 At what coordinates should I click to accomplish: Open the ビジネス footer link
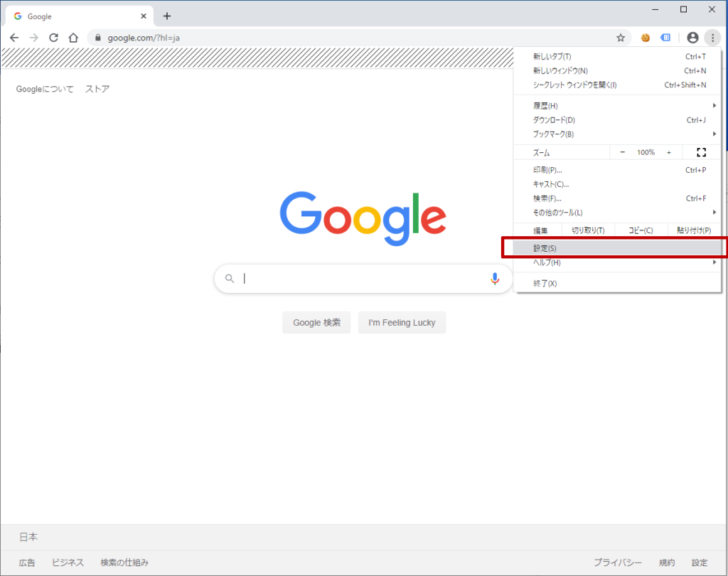[x=68, y=562]
